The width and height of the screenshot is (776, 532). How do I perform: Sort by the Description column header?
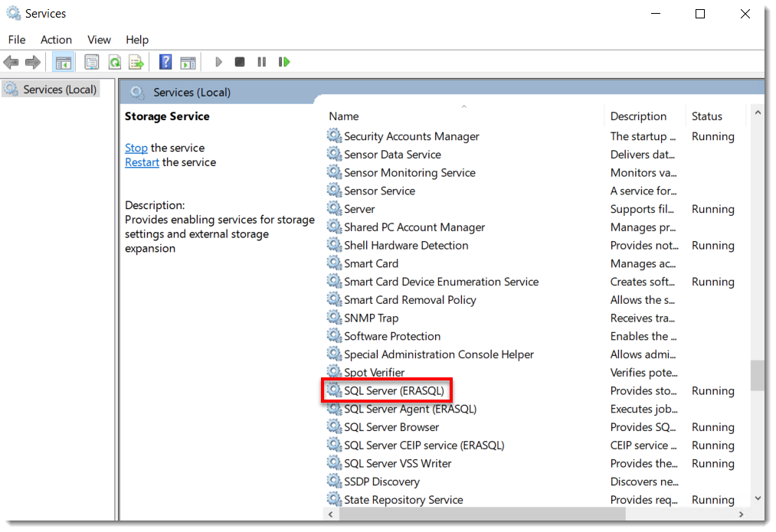[x=638, y=116]
